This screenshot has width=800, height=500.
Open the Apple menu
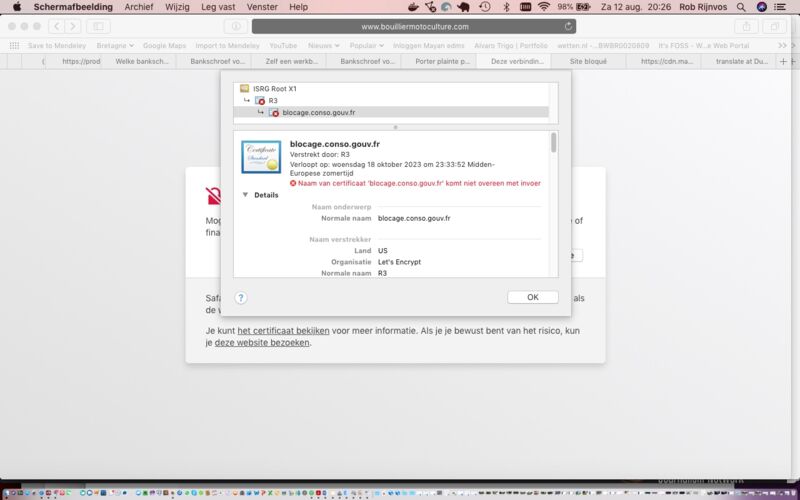[17, 7]
